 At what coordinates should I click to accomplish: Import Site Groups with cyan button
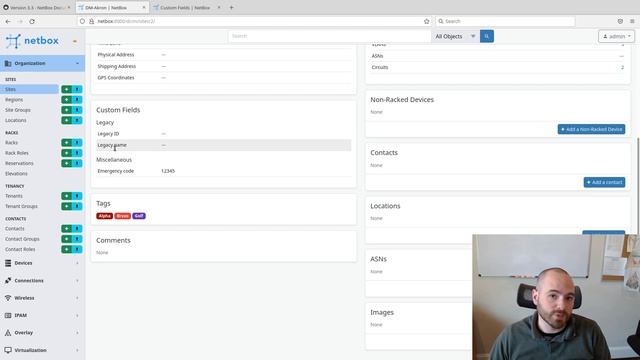tap(77, 110)
